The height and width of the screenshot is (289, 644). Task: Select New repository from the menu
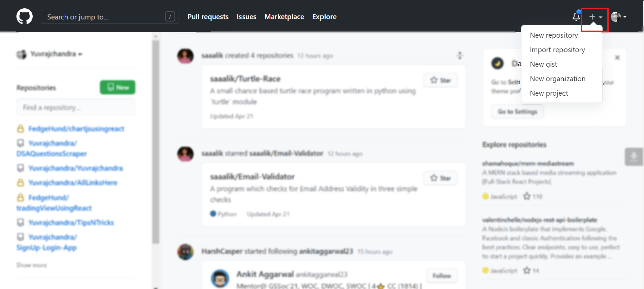[x=553, y=35]
